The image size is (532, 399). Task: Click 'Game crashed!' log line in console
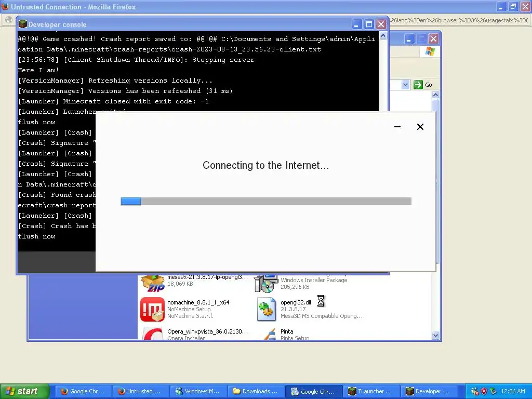click(x=196, y=44)
